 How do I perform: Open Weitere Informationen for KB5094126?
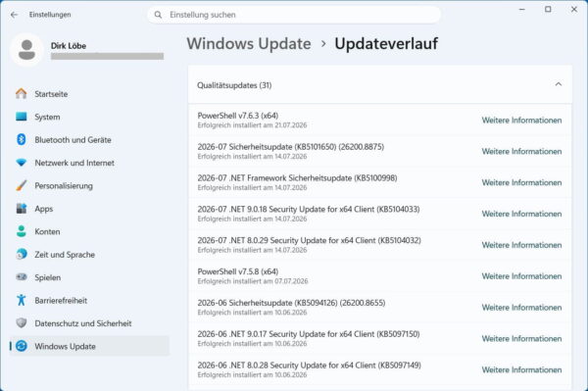521,308
